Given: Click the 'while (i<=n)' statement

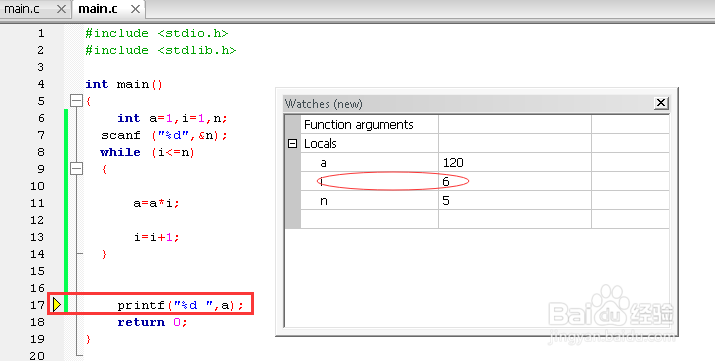Looking at the screenshot, I should pos(148,152).
